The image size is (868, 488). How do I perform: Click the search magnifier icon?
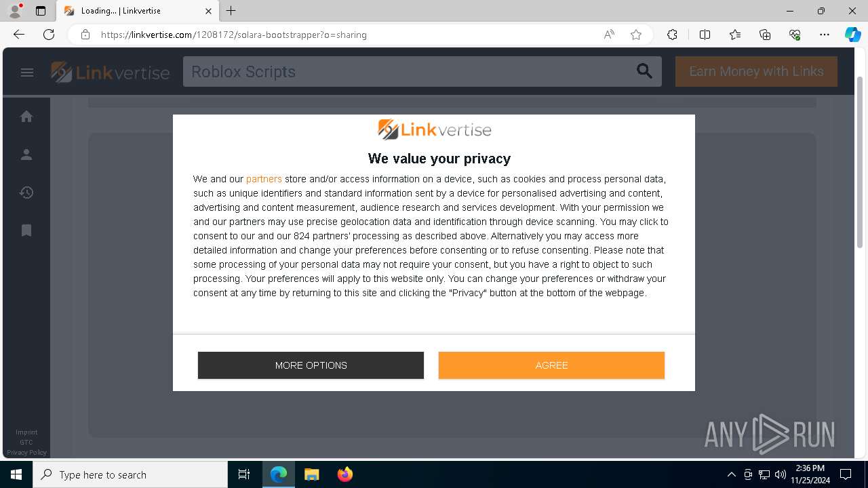tap(644, 71)
